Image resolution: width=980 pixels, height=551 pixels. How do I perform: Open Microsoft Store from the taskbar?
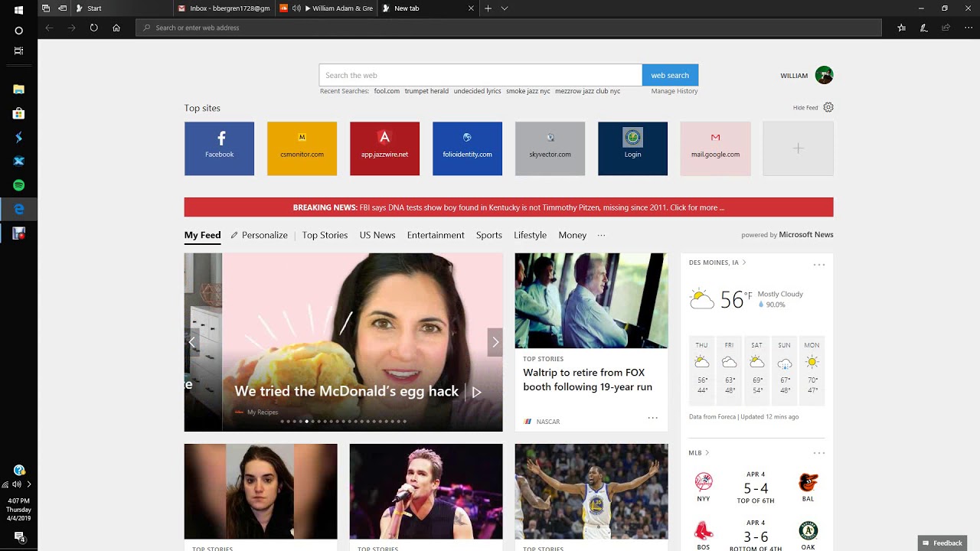click(x=18, y=113)
